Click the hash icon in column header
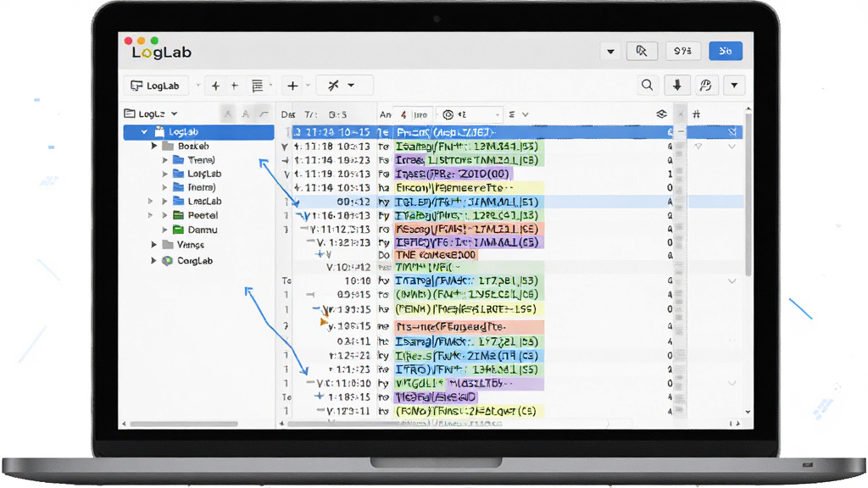Viewport: 868px width, 488px height. click(x=697, y=114)
